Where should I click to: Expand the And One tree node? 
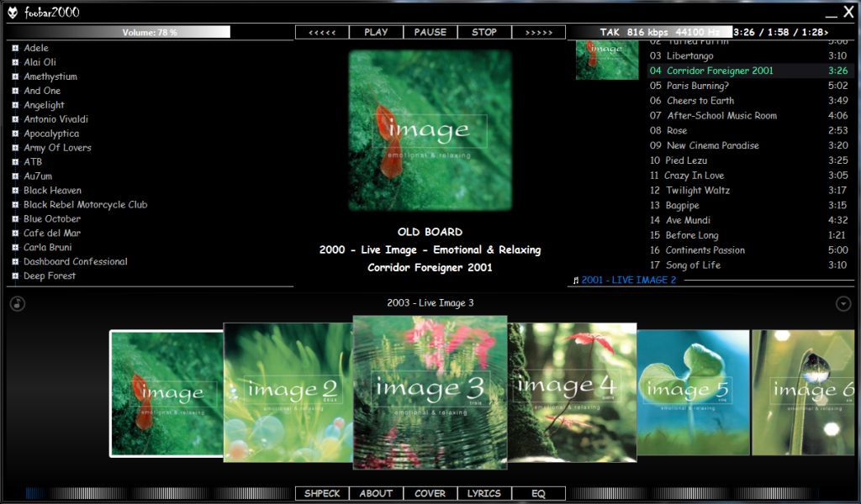pyautogui.click(x=15, y=91)
